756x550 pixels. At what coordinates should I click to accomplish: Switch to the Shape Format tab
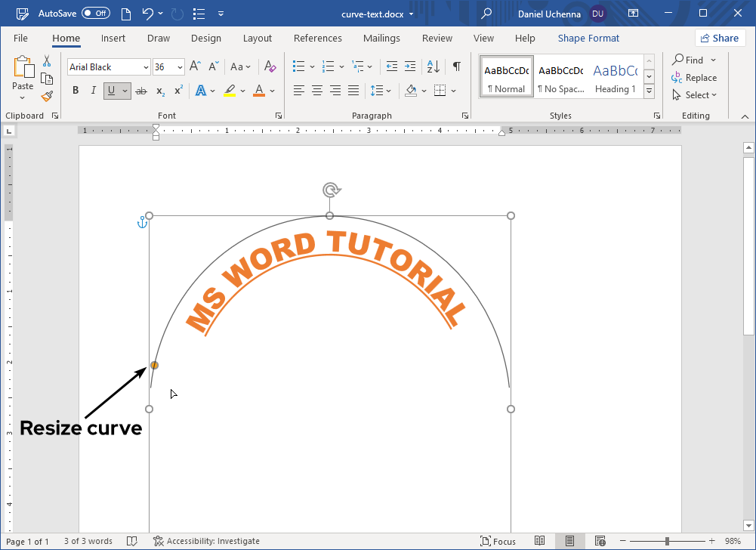click(x=588, y=38)
